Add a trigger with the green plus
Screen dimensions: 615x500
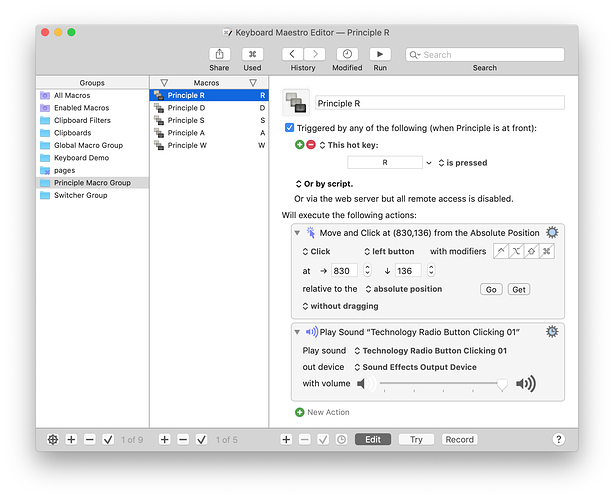[x=299, y=145]
